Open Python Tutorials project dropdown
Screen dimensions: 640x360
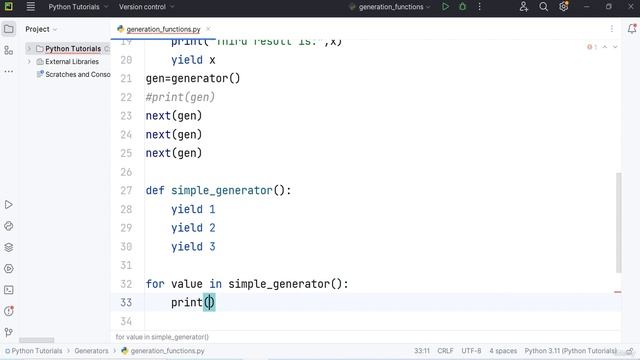tap(78, 7)
